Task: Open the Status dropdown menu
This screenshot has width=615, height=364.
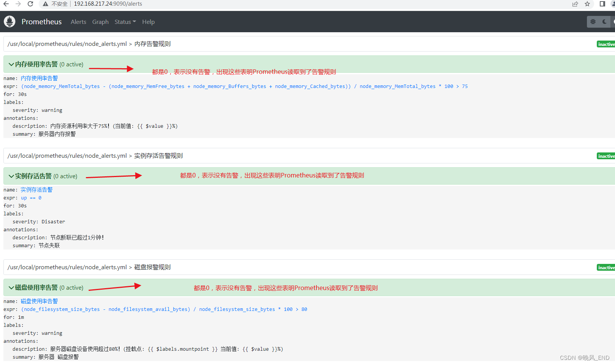Action: [125, 22]
